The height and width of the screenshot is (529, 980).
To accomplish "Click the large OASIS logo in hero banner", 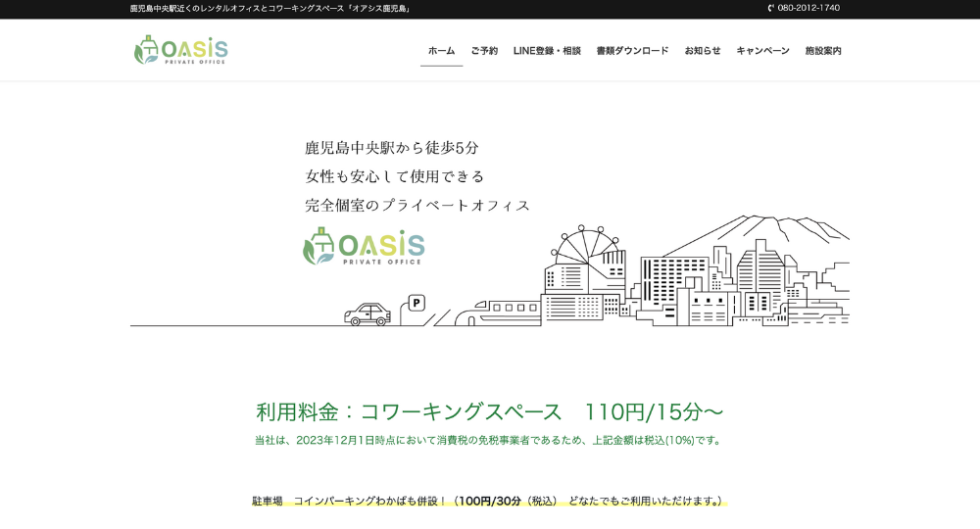I will click(364, 246).
